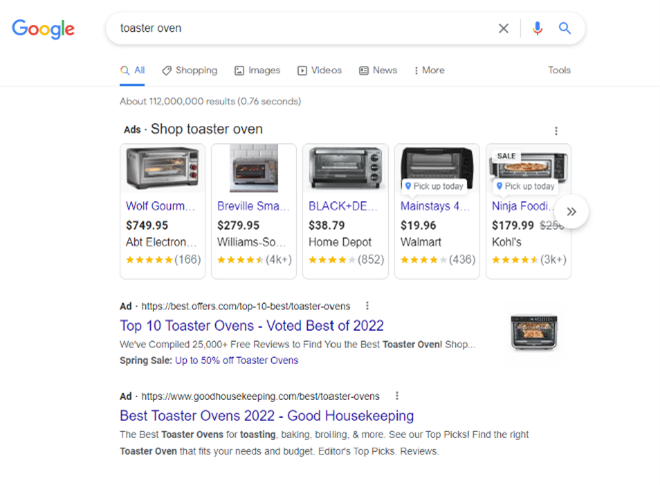Click the Shop toaster oven heading
660x485 pixels.
pyautogui.click(x=207, y=129)
